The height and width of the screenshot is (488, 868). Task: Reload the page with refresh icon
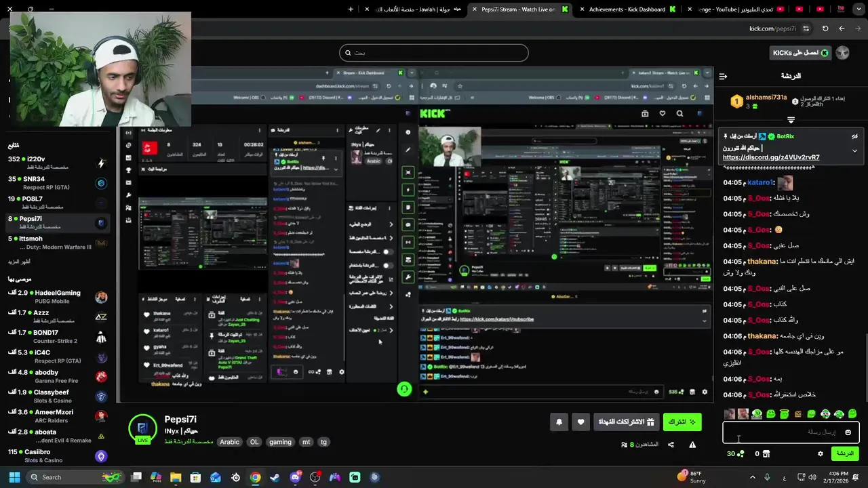pyautogui.click(x=825, y=28)
